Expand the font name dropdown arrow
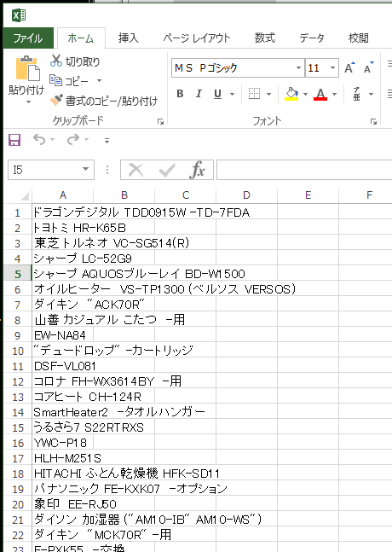Screen dimensions: 392x552 298,67
